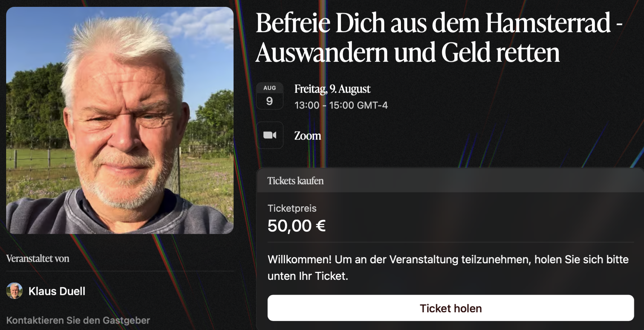This screenshot has width=644, height=330.
Task: Click the Veranstaltet von heading
Action: (x=38, y=259)
